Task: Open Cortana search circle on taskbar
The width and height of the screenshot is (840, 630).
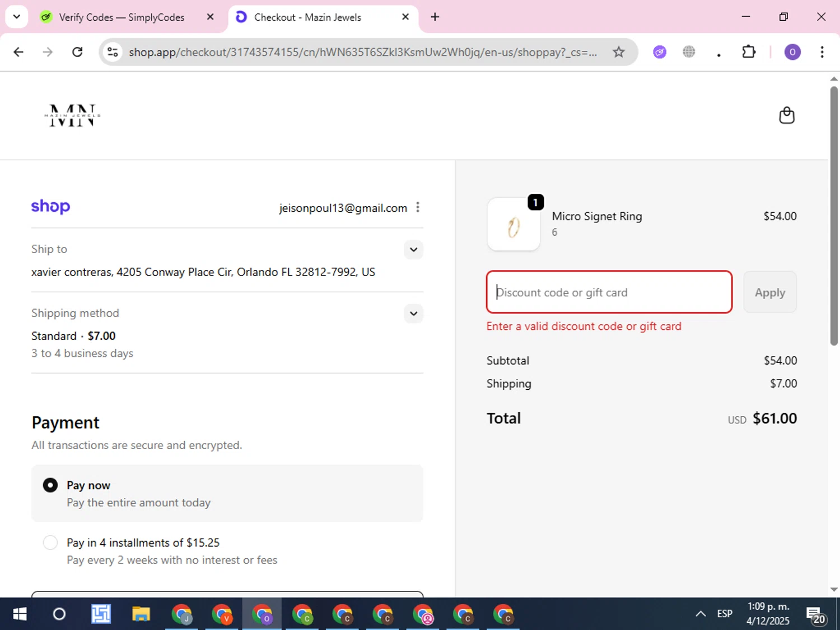Action: (59, 614)
